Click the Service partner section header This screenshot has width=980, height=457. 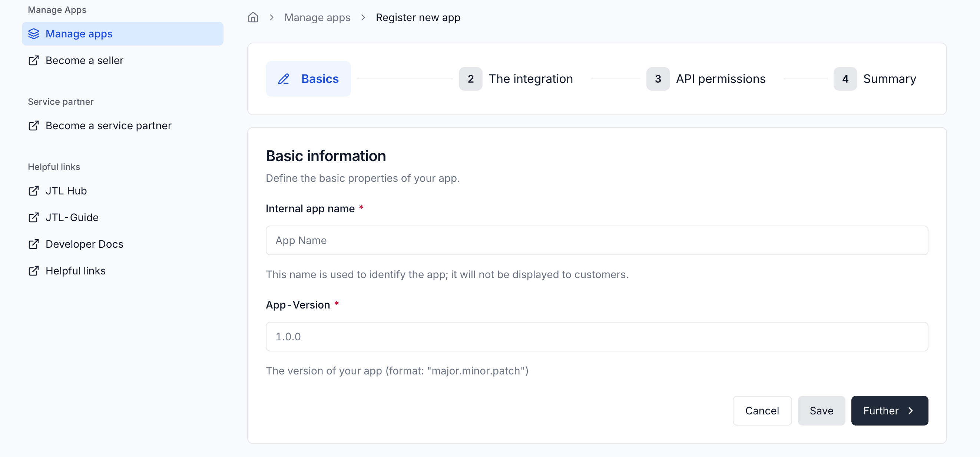coord(60,101)
